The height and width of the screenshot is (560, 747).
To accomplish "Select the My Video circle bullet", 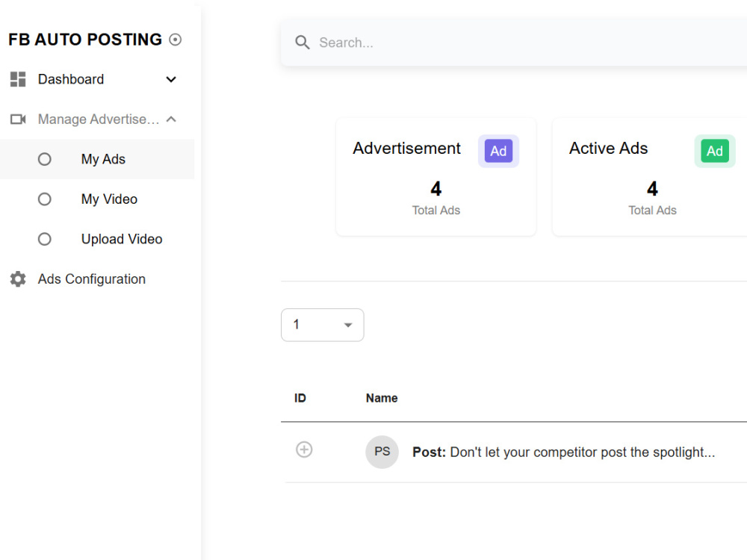I will tap(44, 199).
